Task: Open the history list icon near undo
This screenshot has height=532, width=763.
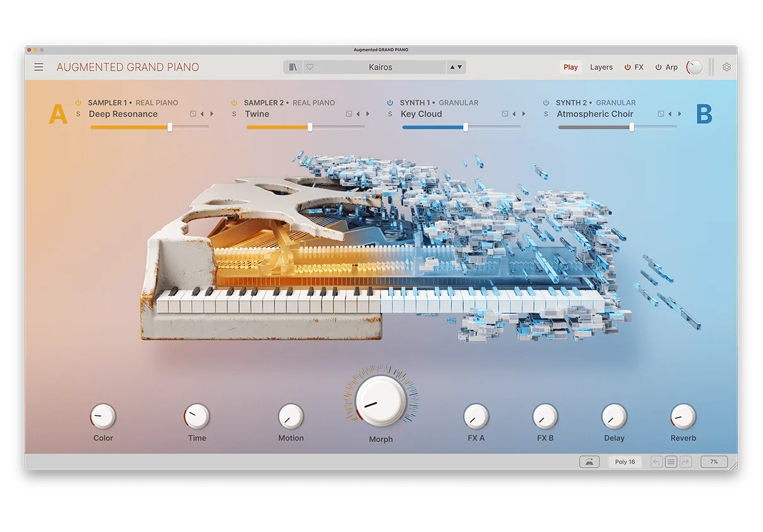Action: [670, 461]
